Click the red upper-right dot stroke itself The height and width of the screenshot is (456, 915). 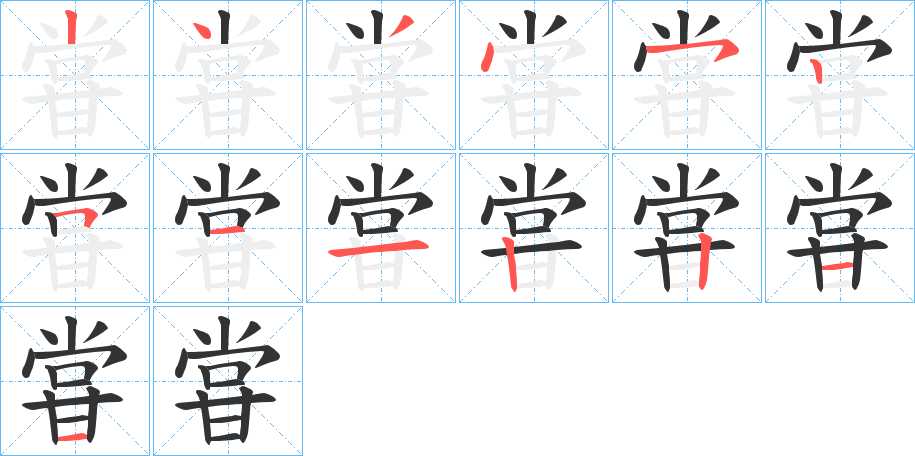pyautogui.click(x=402, y=26)
